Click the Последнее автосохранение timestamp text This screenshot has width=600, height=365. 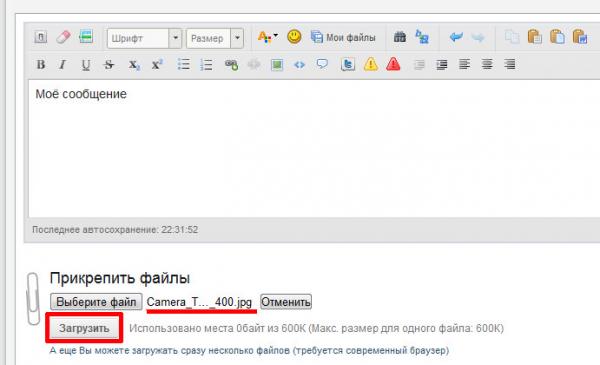[x=115, y=230]
